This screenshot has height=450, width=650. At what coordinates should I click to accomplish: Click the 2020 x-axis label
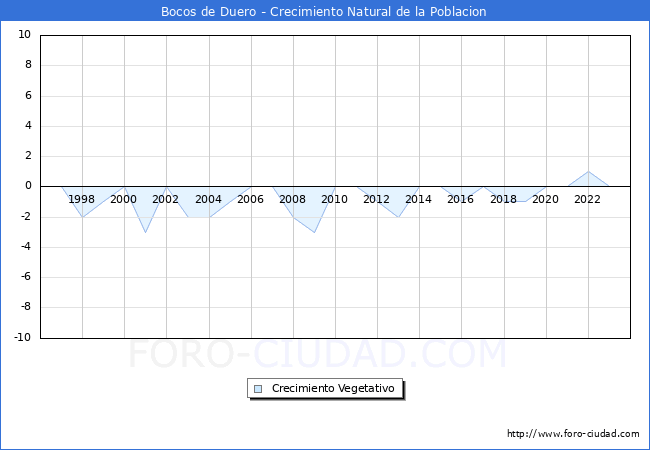click(546, 199)
